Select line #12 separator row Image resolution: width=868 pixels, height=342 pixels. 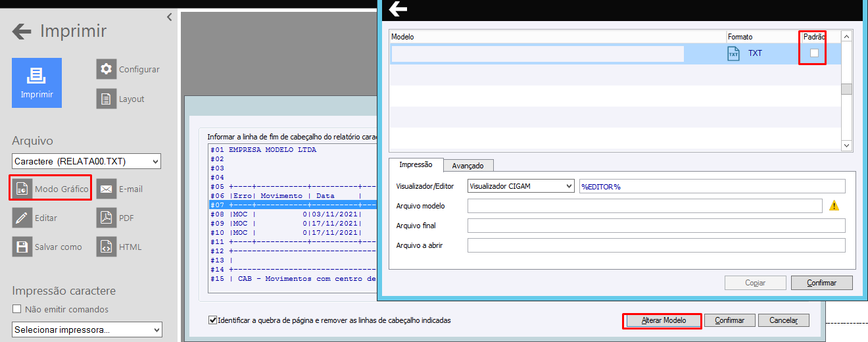tap(291, 251)
